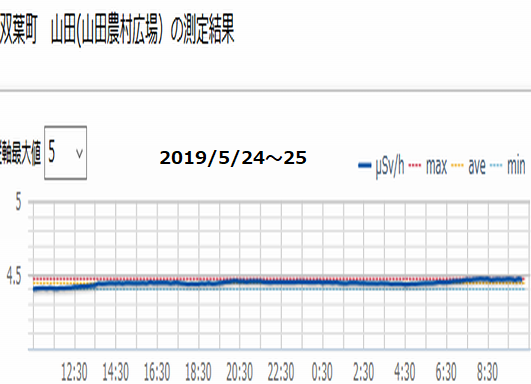The image size is (531, 384).
Task: Click the 8:30 time axis label
Action: [x=487, y=372]
